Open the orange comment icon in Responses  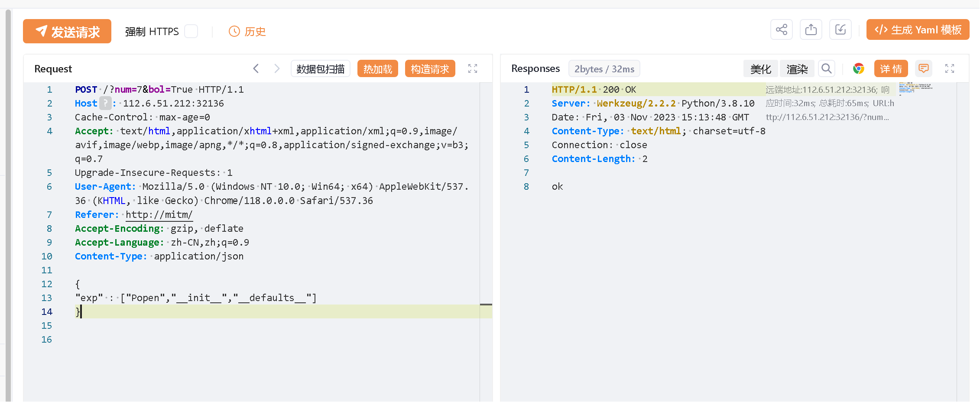[923, 68]
